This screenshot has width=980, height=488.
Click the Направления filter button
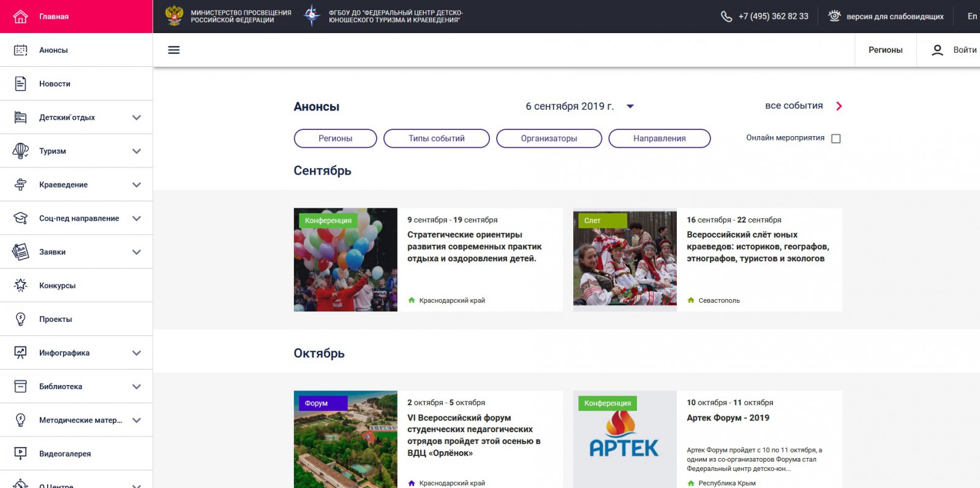point(660,139)
